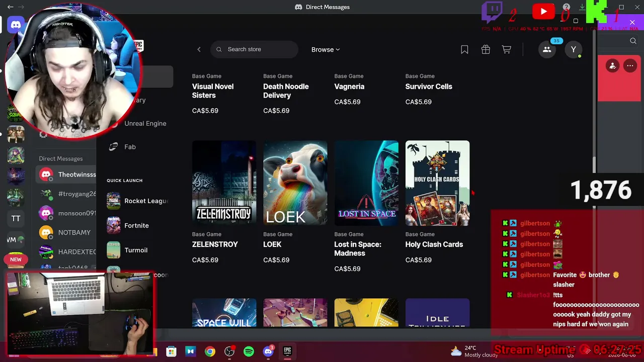Open the Death Noodle Delivery title link

pyautogui.click(x=286, y=91)
